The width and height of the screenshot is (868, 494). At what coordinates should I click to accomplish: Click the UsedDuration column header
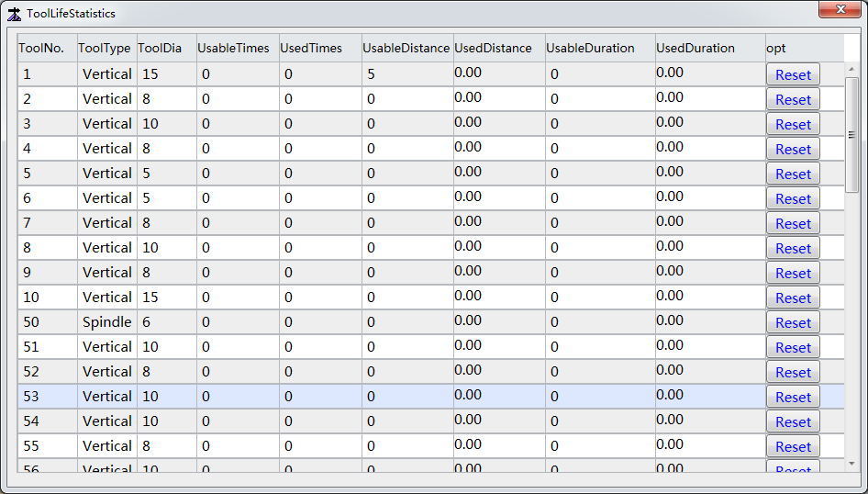click(x=710, y=48)
